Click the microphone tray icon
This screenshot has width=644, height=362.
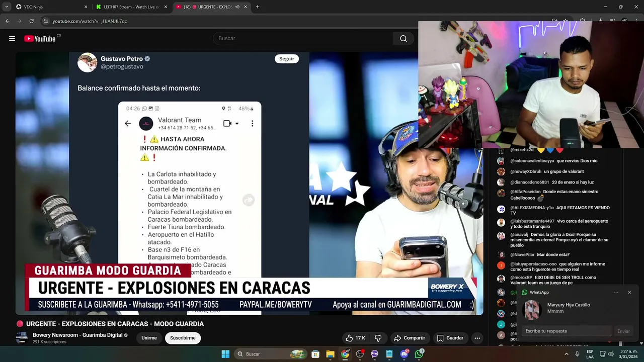[x=577, y=354]
